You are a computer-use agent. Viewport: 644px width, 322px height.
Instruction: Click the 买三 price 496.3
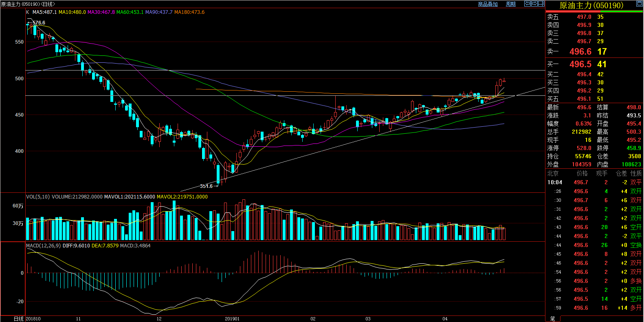pyautogui.click(x=584, y=83)
